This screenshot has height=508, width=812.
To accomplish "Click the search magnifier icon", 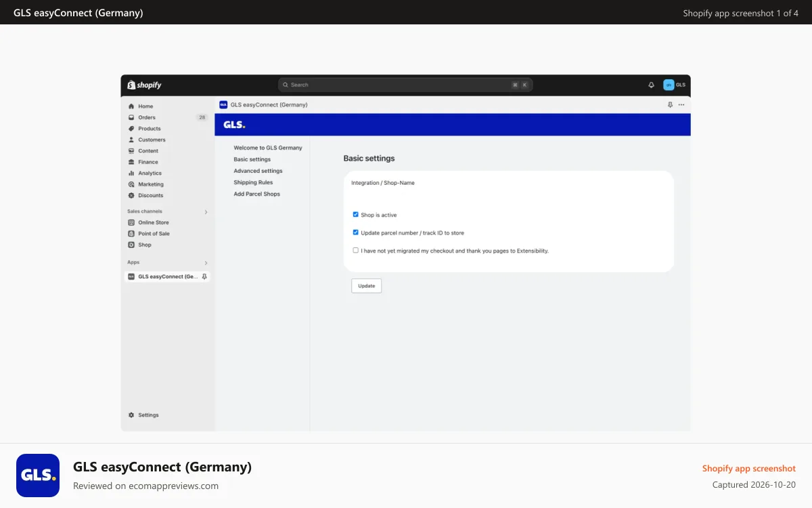I will (x=286, y=85).
